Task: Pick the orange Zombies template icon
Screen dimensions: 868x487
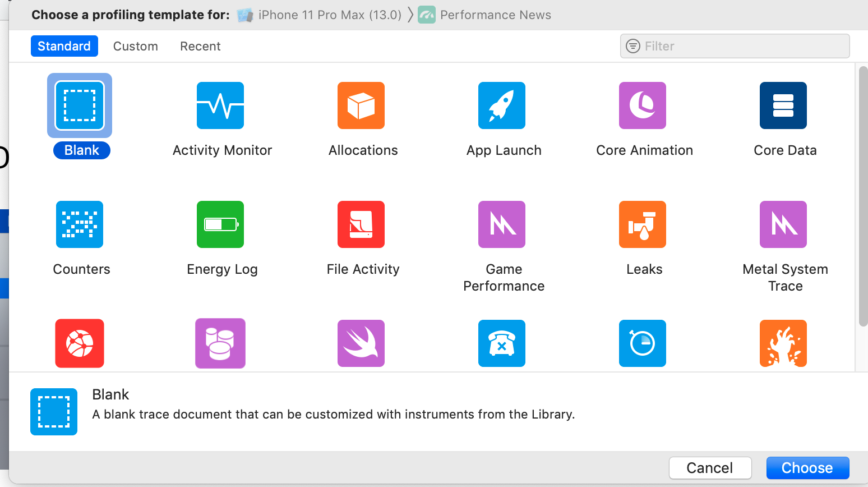Action: tap(783, 343)
